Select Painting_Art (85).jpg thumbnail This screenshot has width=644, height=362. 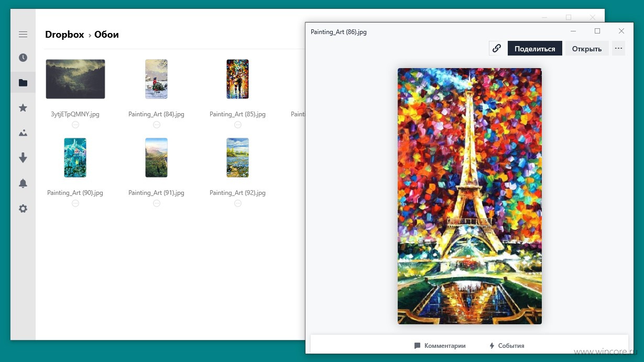[x=237, y=79]
